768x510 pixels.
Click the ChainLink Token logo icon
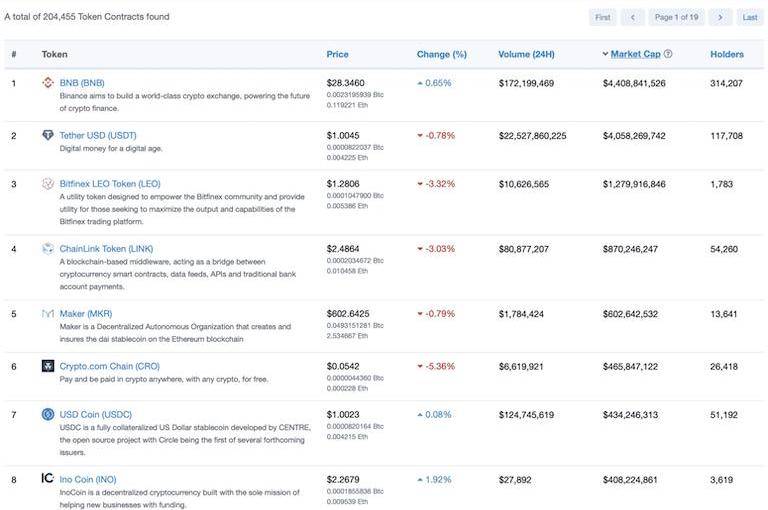[48, 249]
